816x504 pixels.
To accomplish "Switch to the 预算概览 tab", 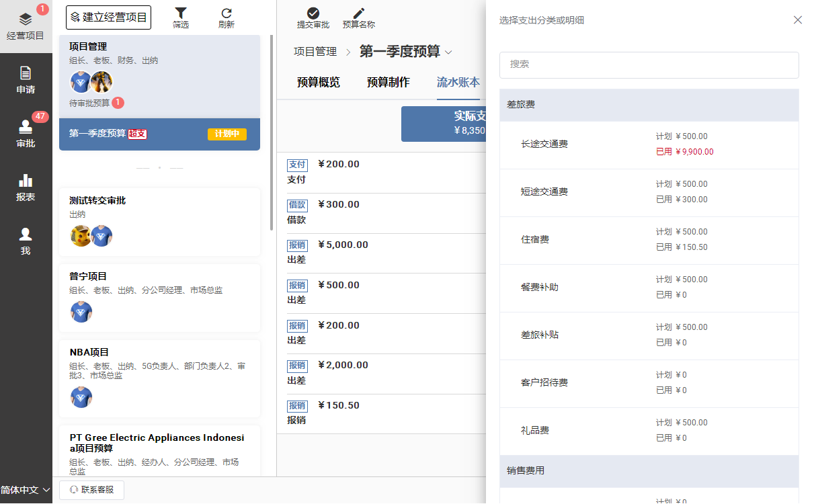I will 319,83.
